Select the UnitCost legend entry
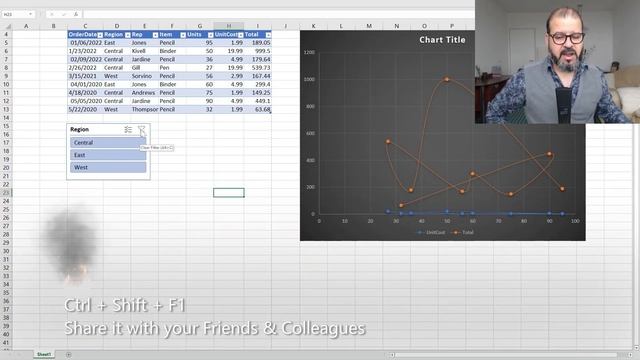640x360 pixels. click(x=431, y=232)
